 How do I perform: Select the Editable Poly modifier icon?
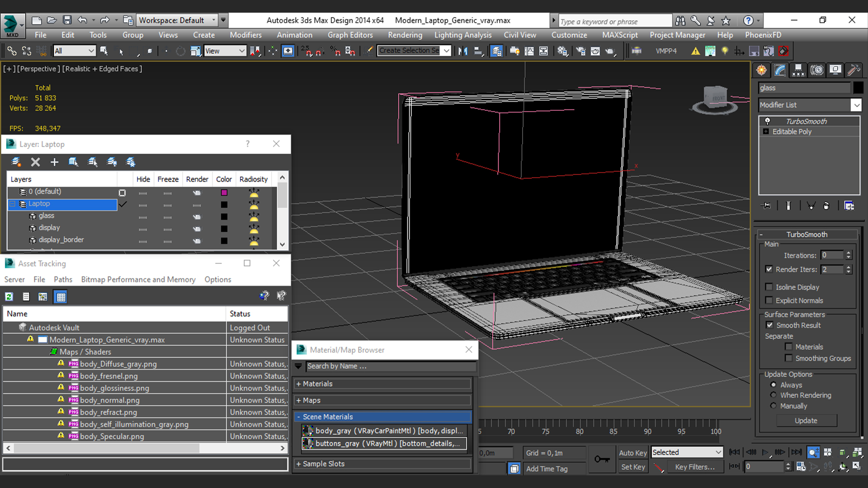point(765,131)
